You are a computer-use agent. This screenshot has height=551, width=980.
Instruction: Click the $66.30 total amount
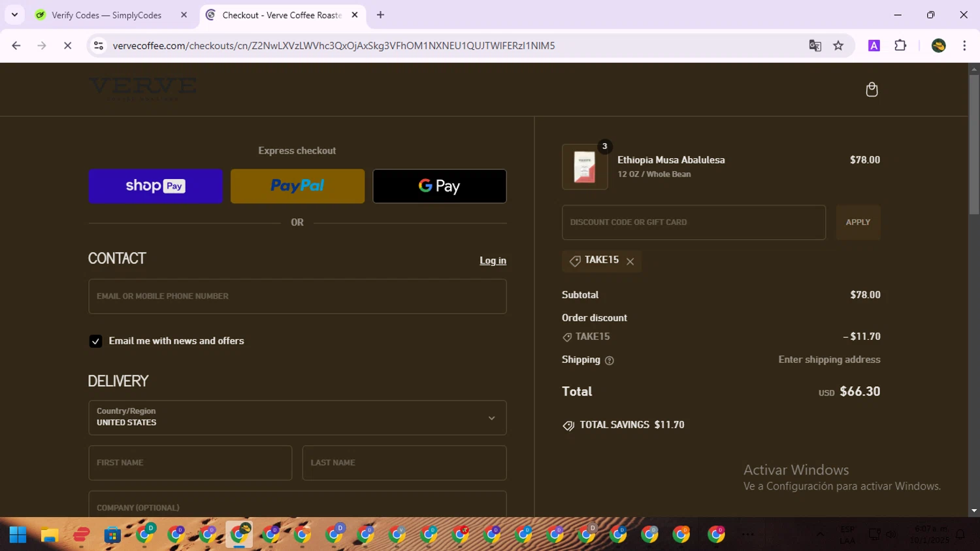click(x=860, y=392)
